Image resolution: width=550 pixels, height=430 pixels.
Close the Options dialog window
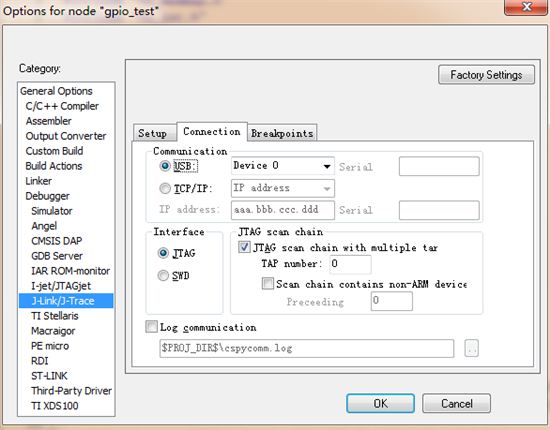pos(526,7)
